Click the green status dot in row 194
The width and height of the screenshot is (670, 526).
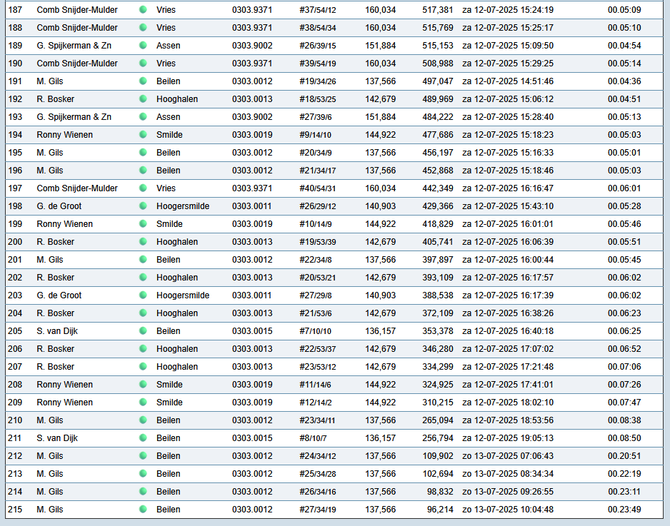[143, 135]
